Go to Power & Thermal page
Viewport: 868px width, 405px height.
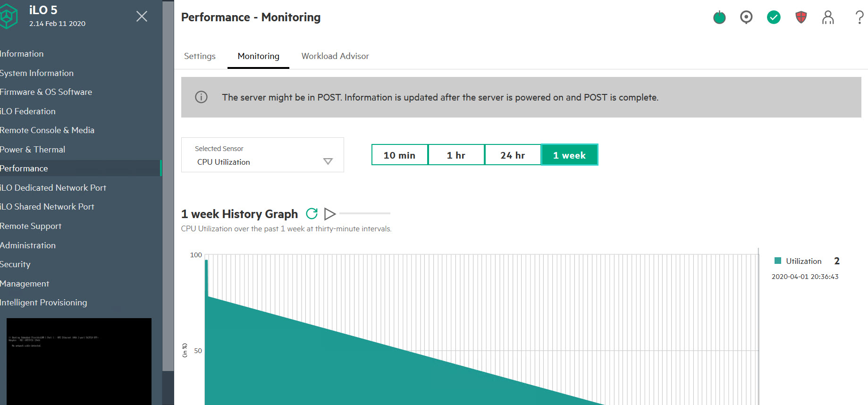[x=33, y=150]
